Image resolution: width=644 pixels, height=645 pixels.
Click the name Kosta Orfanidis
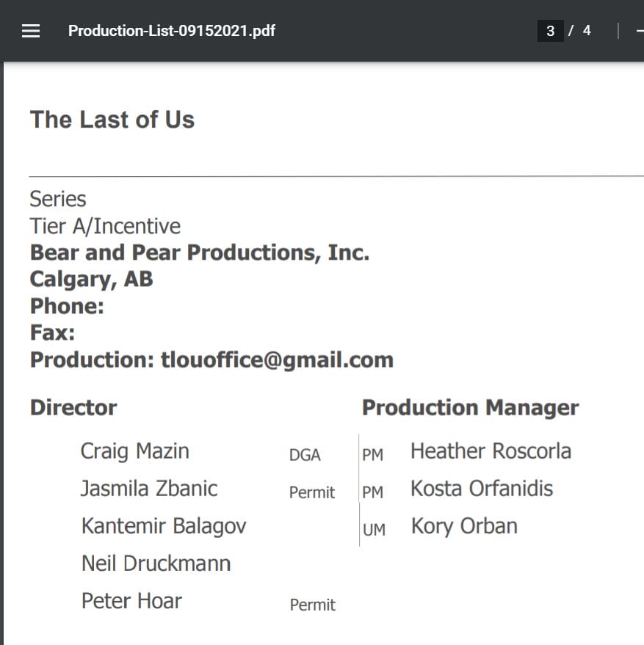point(482,489)
